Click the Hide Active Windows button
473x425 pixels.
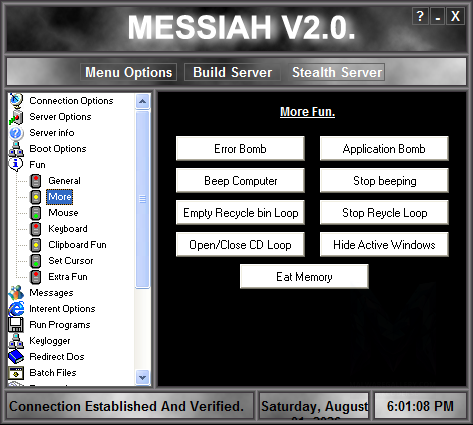pos(384,245)
